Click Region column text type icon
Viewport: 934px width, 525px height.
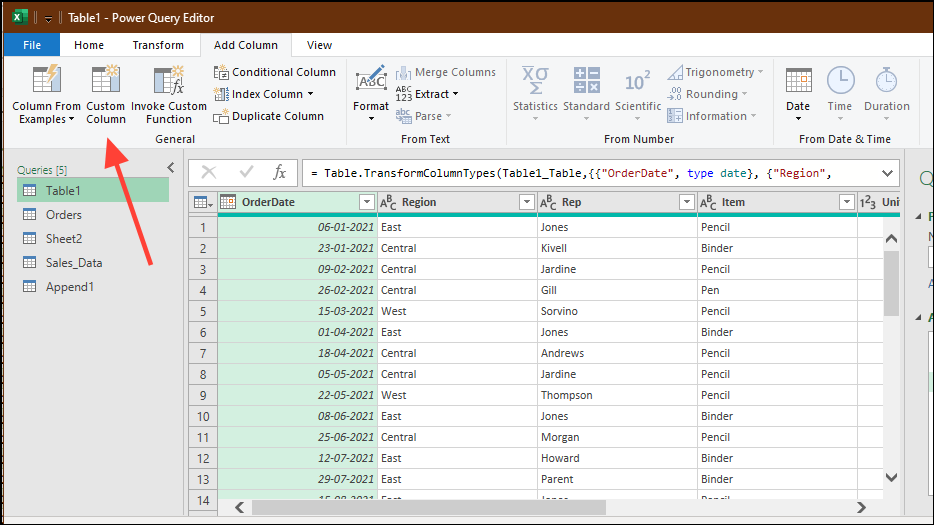(388, 203)
